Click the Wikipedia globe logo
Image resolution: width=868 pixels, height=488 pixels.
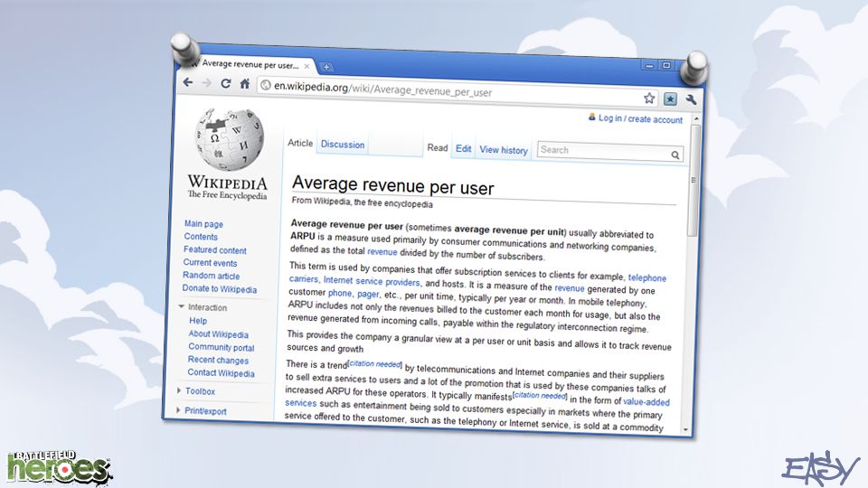pos(229,139)
